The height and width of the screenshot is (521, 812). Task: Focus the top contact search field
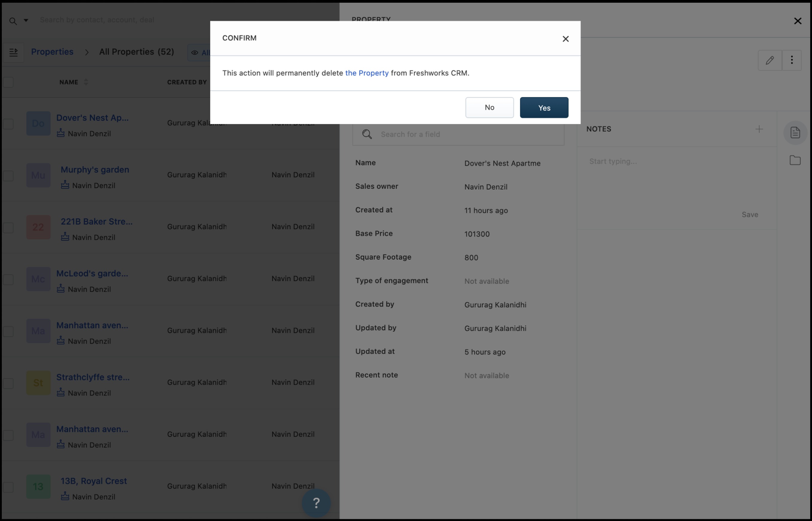97,20
